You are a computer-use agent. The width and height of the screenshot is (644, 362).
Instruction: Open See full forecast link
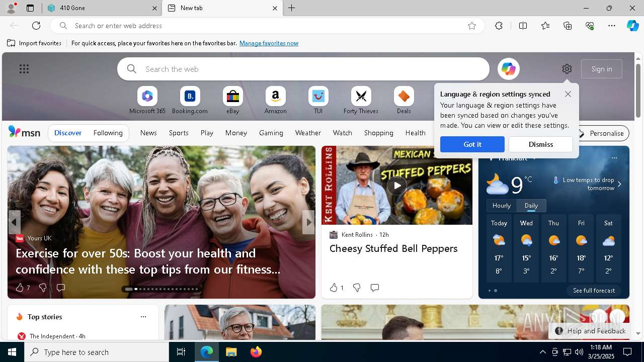pyautogui.click(x=594, y=291)
